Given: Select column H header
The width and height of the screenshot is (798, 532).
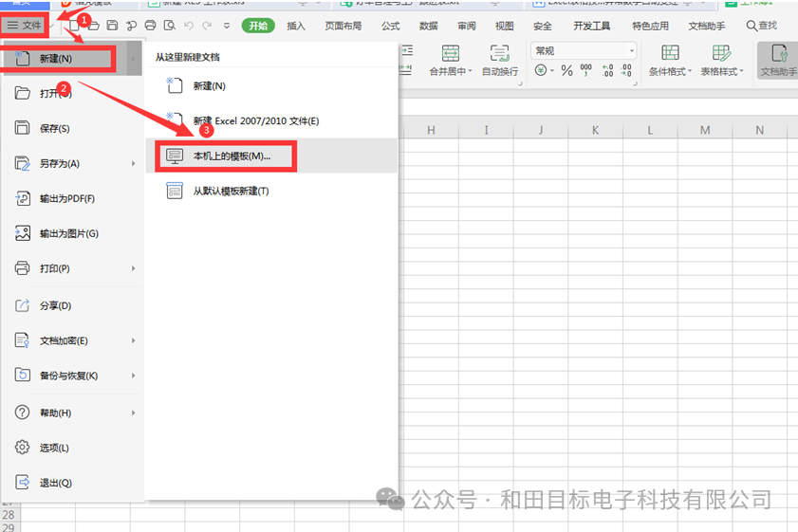Looking at the screenshot, I should [x=431, y=131].
